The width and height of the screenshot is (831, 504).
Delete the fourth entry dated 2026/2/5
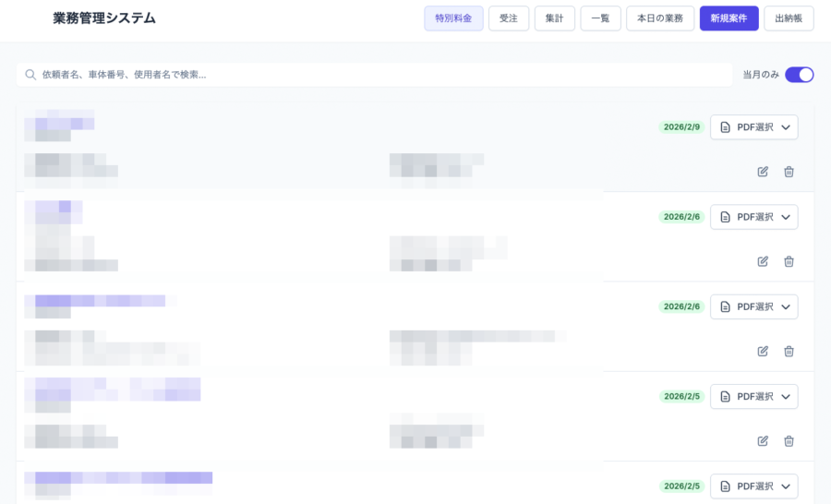click(x=789, y=441)
